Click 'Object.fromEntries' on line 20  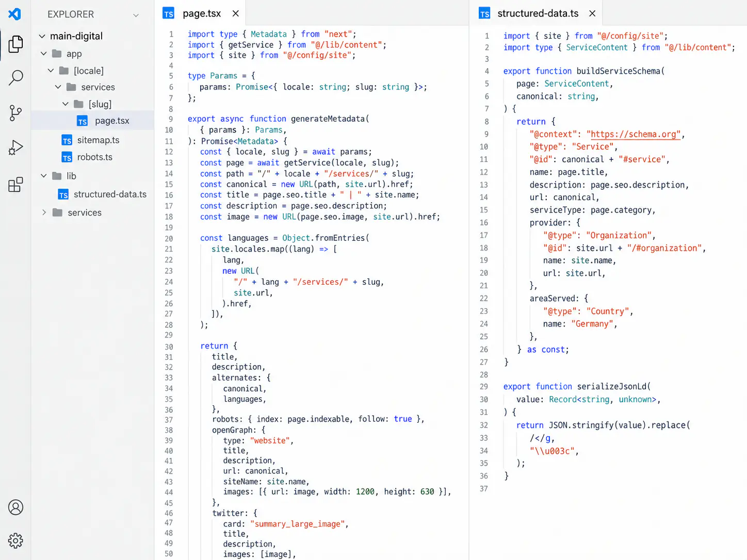[x=323, y=238]
